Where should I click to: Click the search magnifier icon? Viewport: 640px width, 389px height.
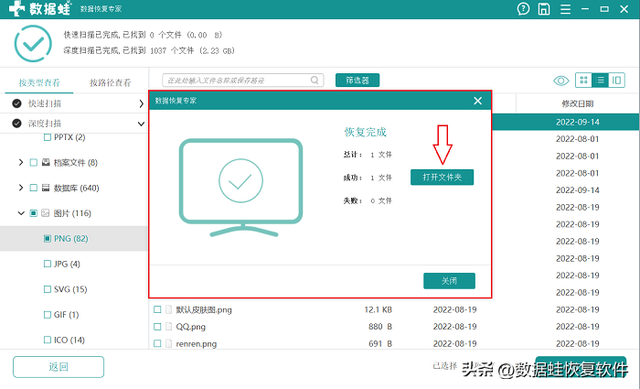coord(314,80)
